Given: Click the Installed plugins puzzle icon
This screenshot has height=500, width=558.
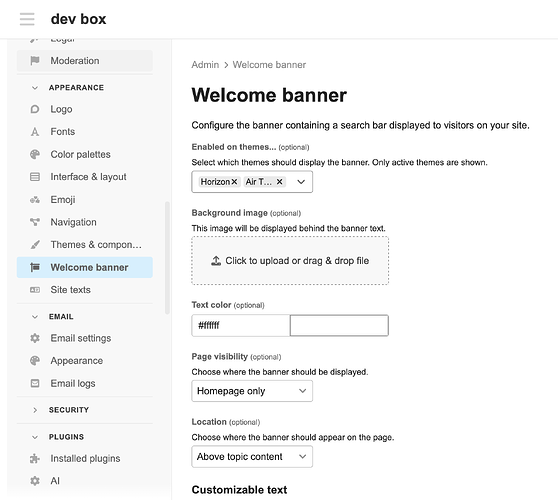Looking at the screenshot, I should click(x=35, y=459).
